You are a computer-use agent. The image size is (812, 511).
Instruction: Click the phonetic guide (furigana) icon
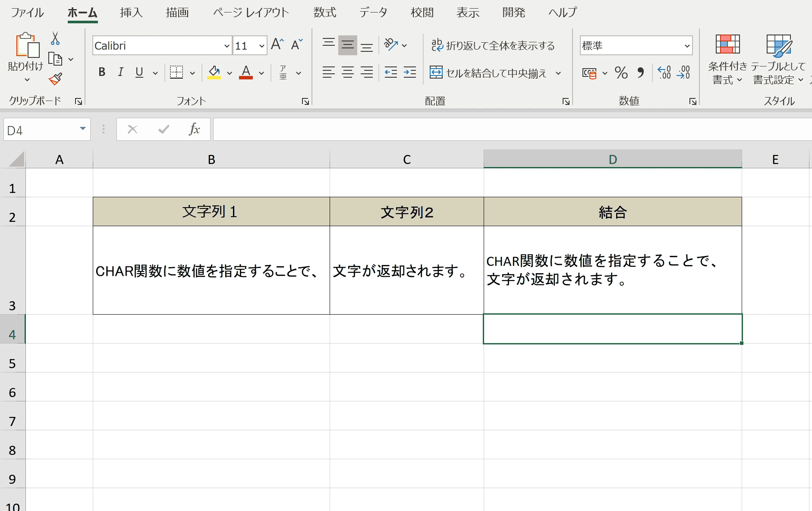click(x=283, y=73)
